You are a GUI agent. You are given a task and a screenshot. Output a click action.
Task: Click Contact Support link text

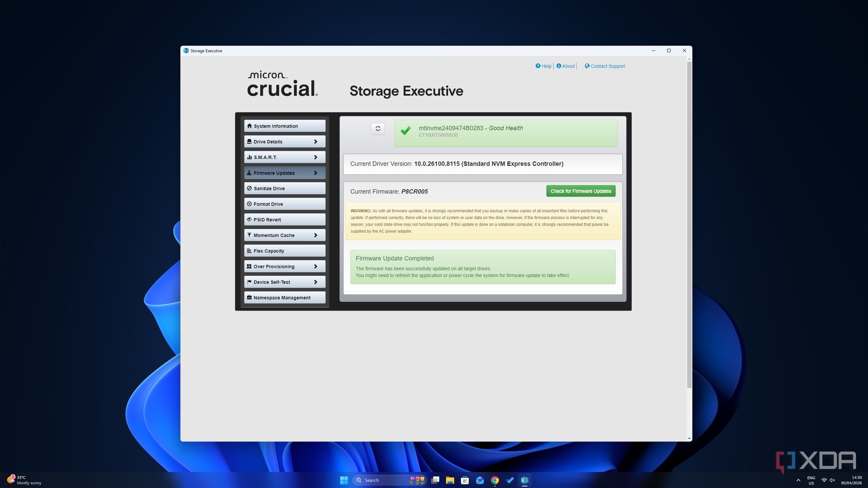(x=607, y=66)
